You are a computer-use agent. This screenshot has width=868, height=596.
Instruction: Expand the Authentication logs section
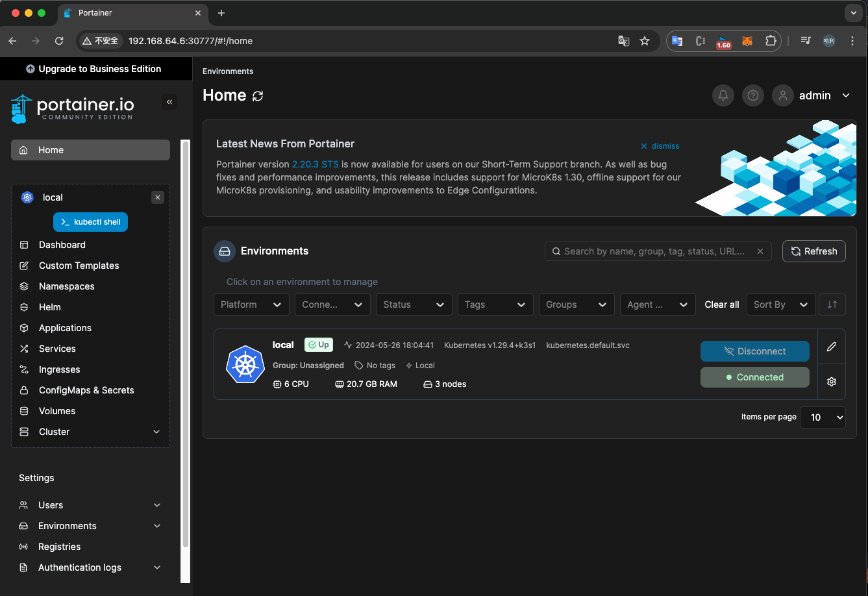[157, 567]
